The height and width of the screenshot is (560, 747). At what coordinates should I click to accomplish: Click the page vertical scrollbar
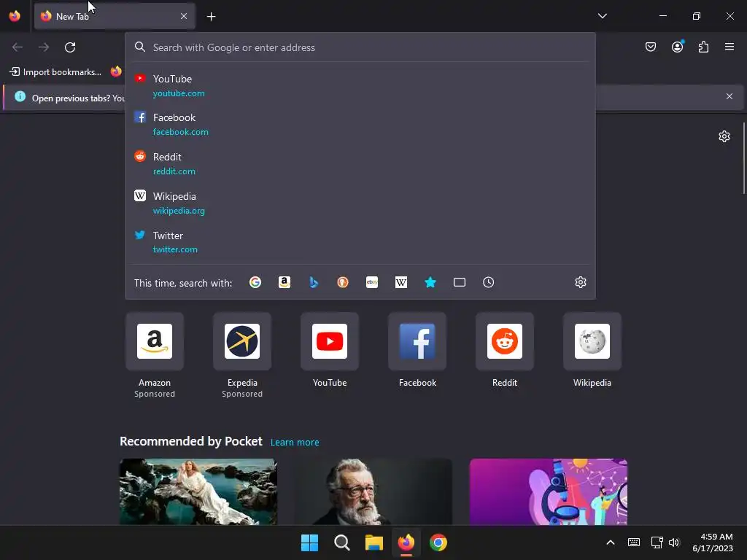coord(744,158)
